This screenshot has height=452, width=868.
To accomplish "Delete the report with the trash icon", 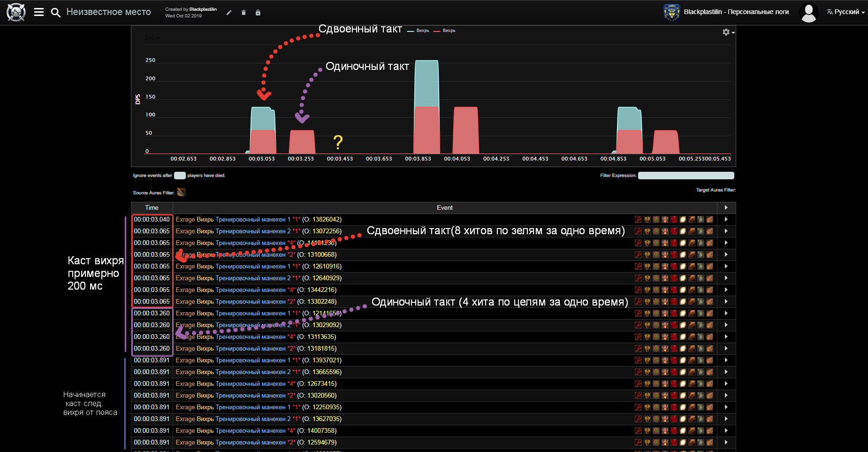I will point(244,13).
